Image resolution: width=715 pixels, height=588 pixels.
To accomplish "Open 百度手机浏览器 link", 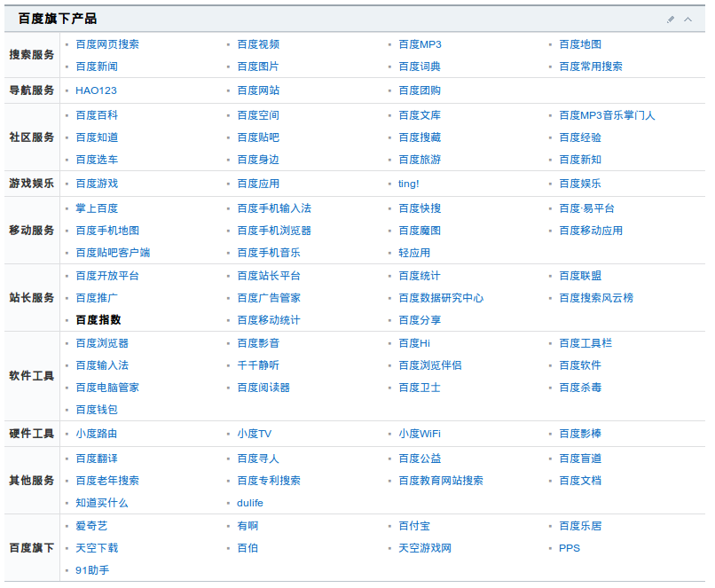I will pyautogui.click(x=274, y=231).
